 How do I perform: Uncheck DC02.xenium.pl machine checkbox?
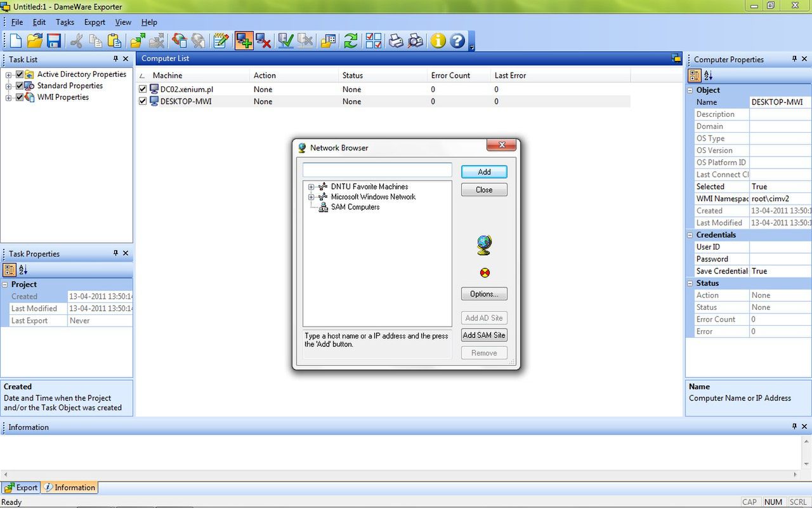pyautogui.click(x=143, y=90)
